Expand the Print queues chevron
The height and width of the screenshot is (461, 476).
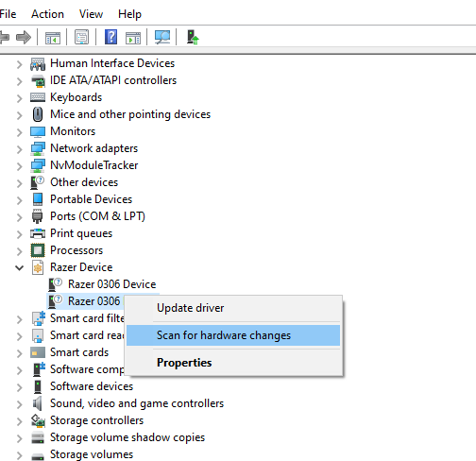[x=20, y=234]
